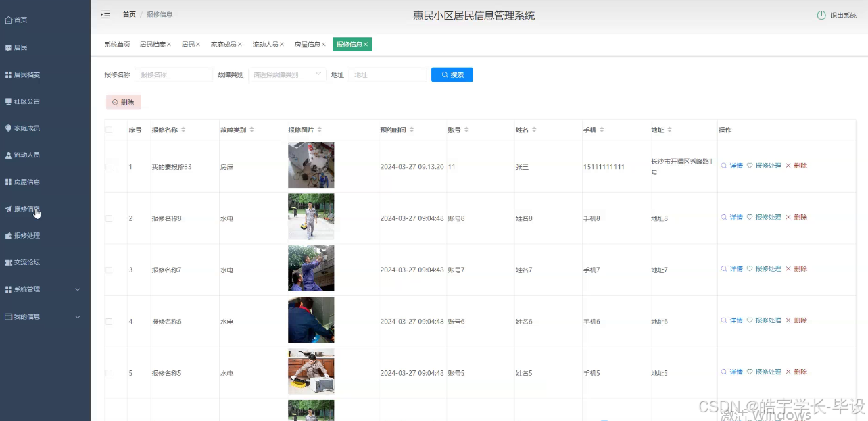Focus the 地址 search input
Screen dimensions: 868x421
coord(387,75)
